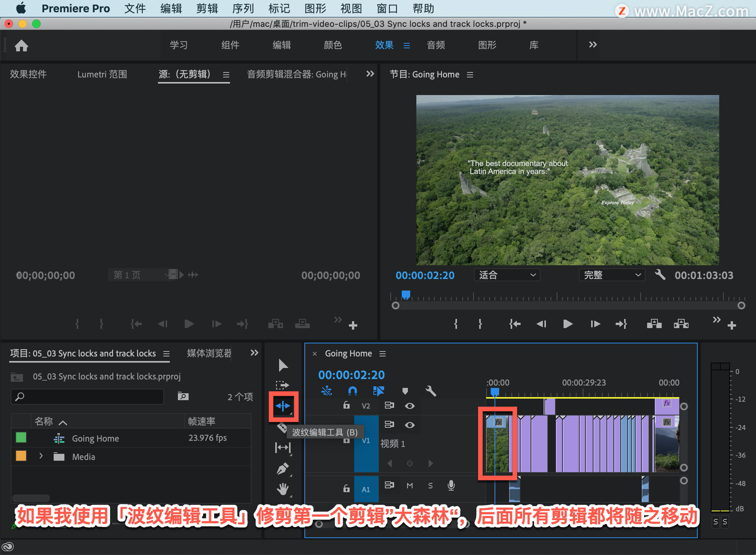The image size is (756, 555).
Task: Select the Slip tool in the toolbar
Action: coord(283,448)
